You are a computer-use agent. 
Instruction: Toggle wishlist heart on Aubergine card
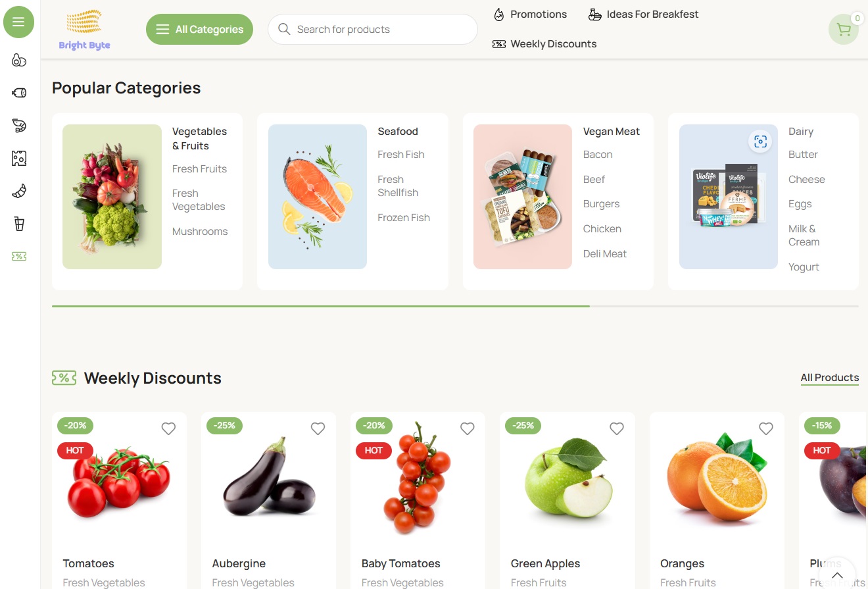point(318,428)
